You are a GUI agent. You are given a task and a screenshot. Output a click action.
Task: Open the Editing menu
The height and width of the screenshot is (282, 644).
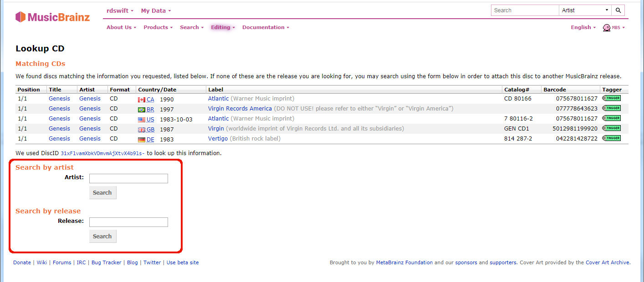coord(223,27)
